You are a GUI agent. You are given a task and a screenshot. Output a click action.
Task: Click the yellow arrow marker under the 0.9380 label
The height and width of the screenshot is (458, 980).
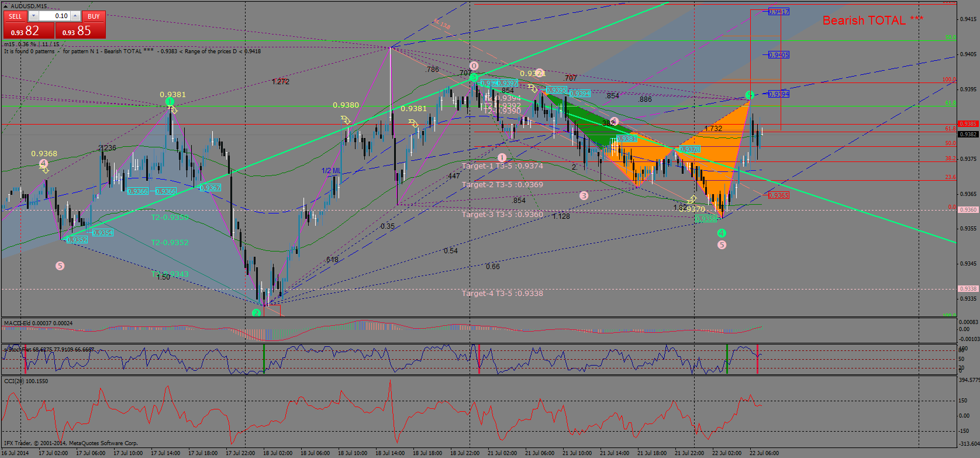[346, 119]
